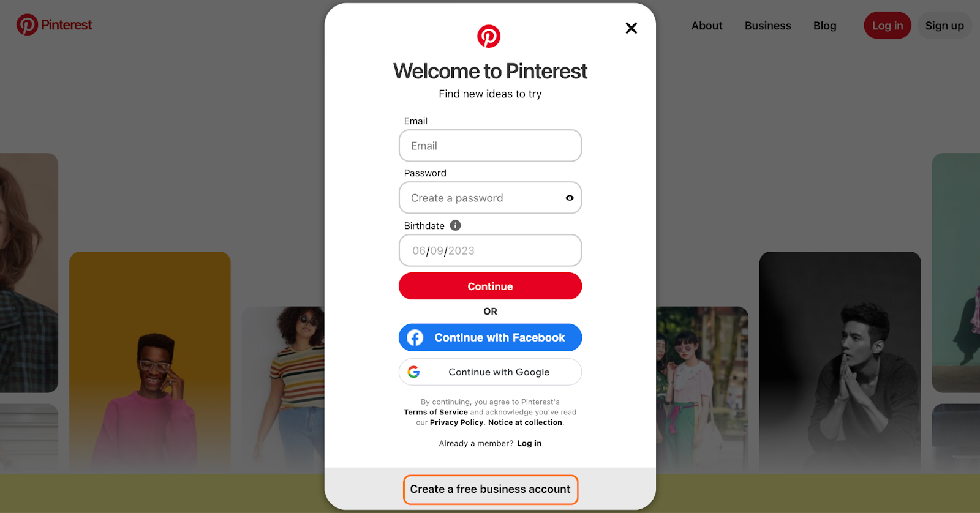Click the Facebook logo icon
The height and width of the screenshot is (513, 980).
(x=415, y=337)
